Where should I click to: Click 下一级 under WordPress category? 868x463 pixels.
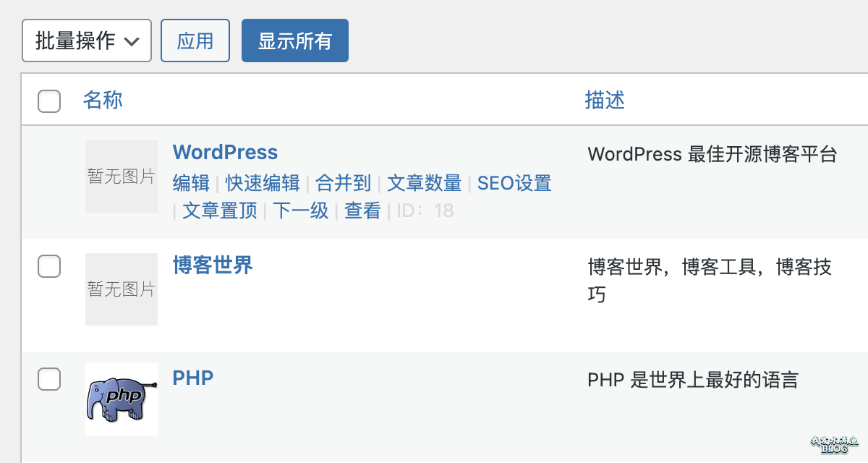click(300, 211)
